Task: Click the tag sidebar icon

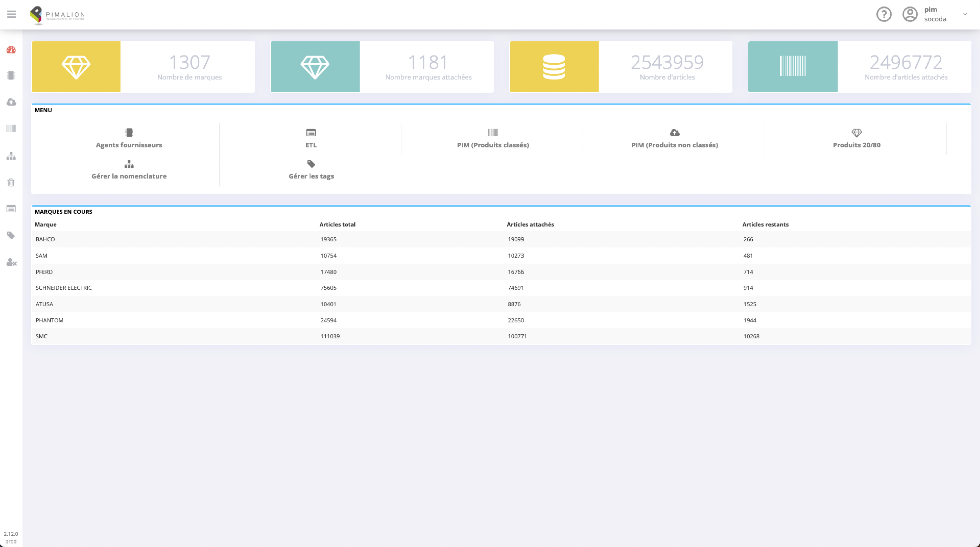Action: [x=11, y=235]
